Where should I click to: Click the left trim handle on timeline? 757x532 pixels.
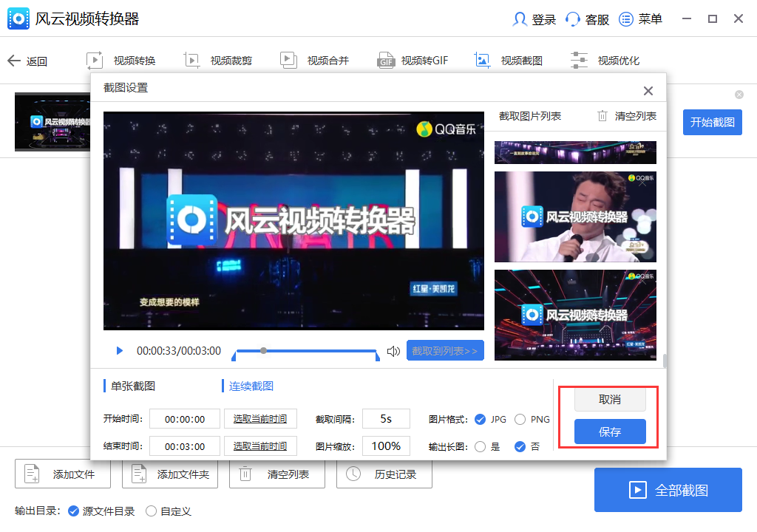point(234,356)
